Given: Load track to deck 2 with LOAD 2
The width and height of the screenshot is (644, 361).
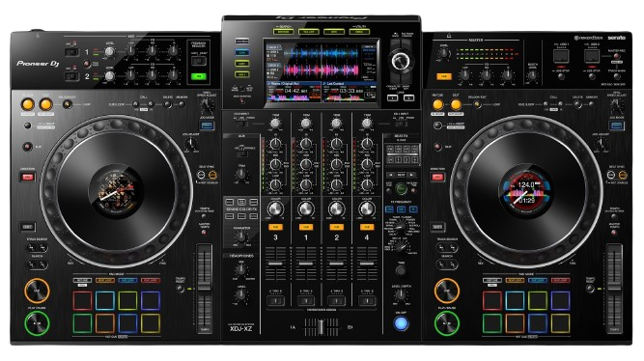Looking at the screenshot, I should [x=408, y=98].
